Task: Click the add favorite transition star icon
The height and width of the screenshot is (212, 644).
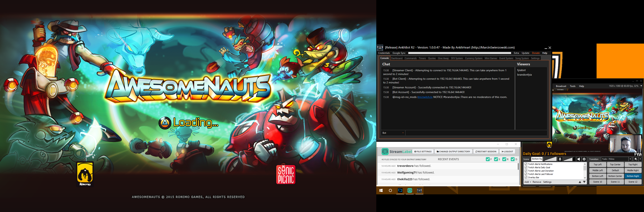Action: click(x=636, y=159)
